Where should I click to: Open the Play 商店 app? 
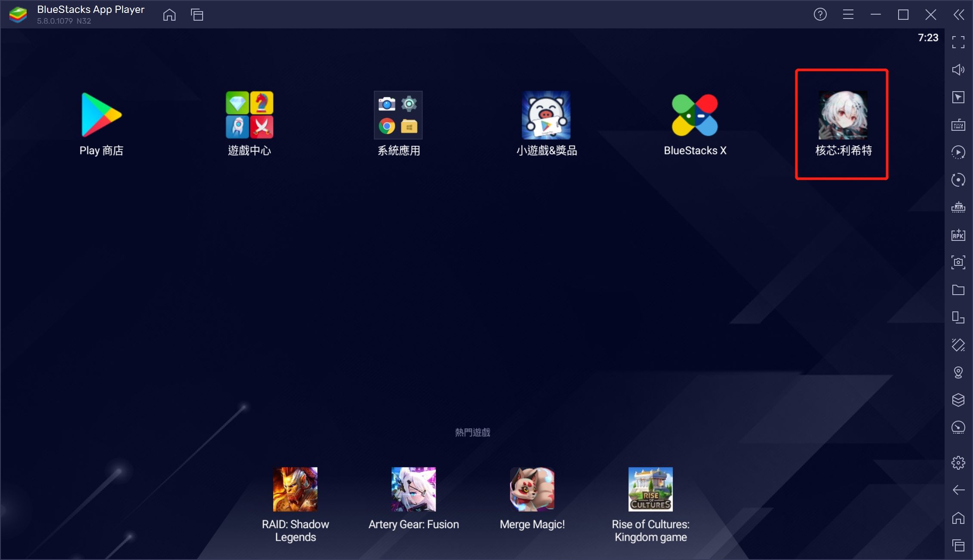tap(102, 123)
